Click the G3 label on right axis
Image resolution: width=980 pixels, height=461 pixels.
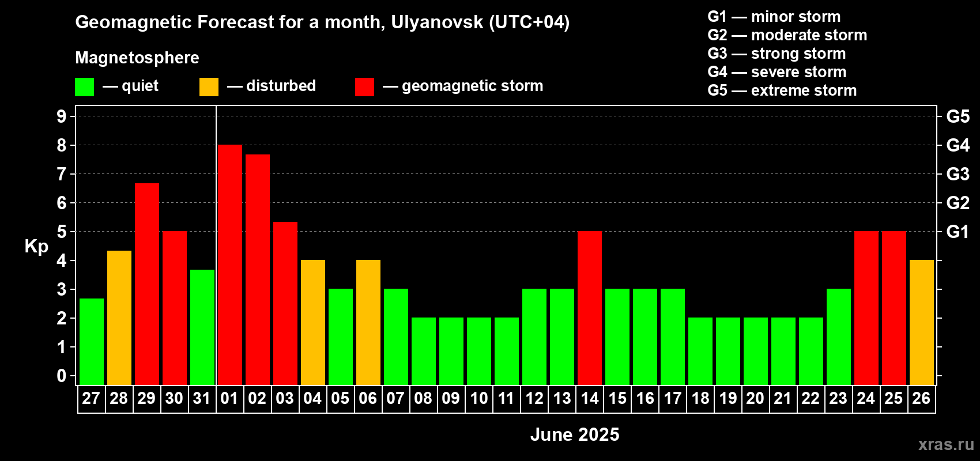pyautogui.click(x=958, y=174)
